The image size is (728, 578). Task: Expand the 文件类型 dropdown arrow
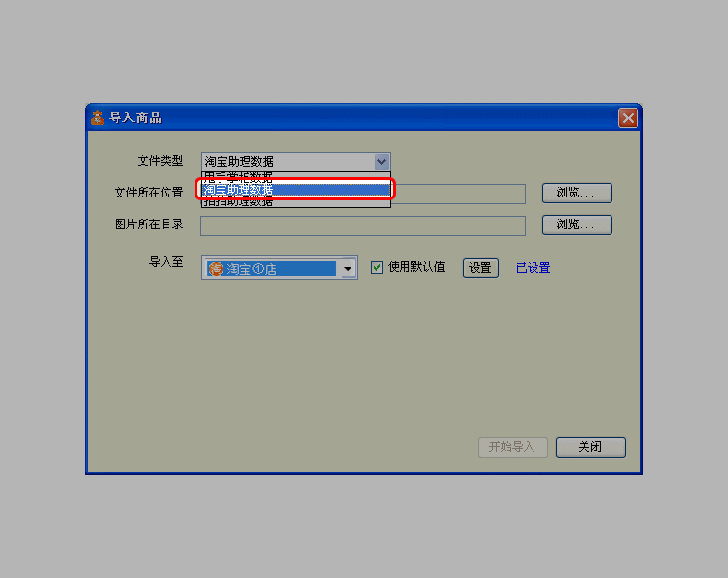click(381, 162)
